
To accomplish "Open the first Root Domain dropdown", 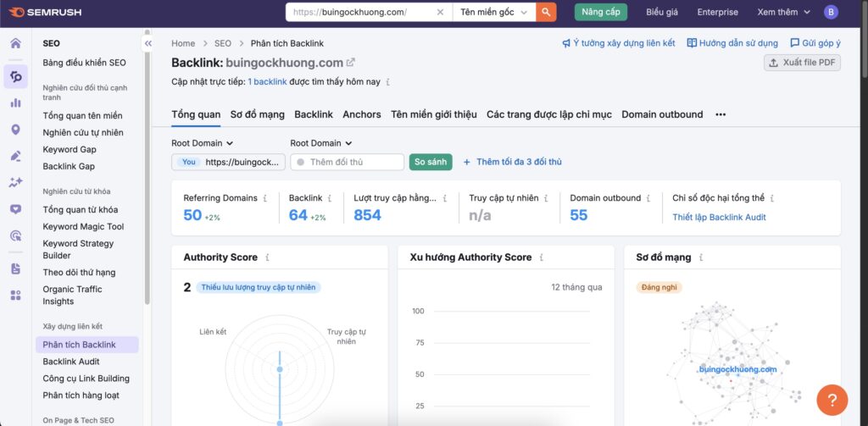I will click(202, 143).
